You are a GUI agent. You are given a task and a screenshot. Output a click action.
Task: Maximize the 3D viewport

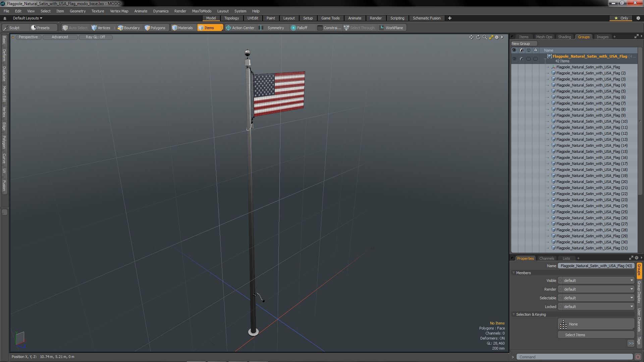click(491, 37)
